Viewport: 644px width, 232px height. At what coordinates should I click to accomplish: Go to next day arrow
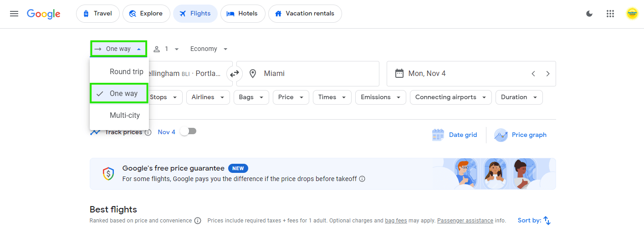(x=548, y=74)
